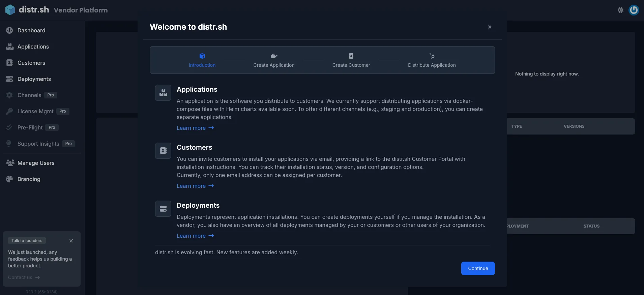The width and height of the screenshot is (644, 295).
Task: Click the STATUS column header
Action: click(592, 226)
